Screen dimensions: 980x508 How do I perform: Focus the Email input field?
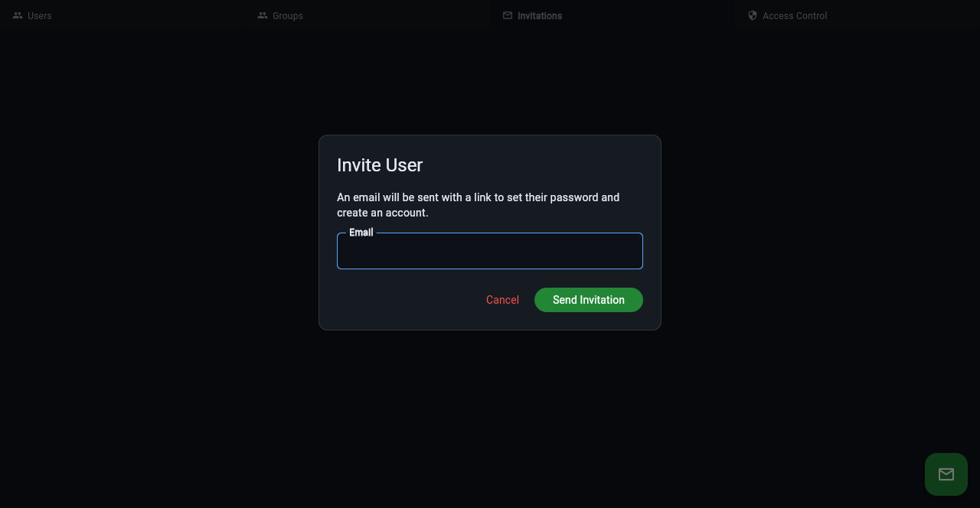490,251
